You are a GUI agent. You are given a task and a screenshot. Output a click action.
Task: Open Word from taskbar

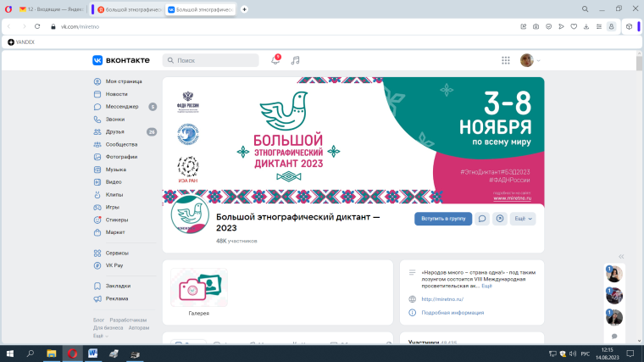93,354
